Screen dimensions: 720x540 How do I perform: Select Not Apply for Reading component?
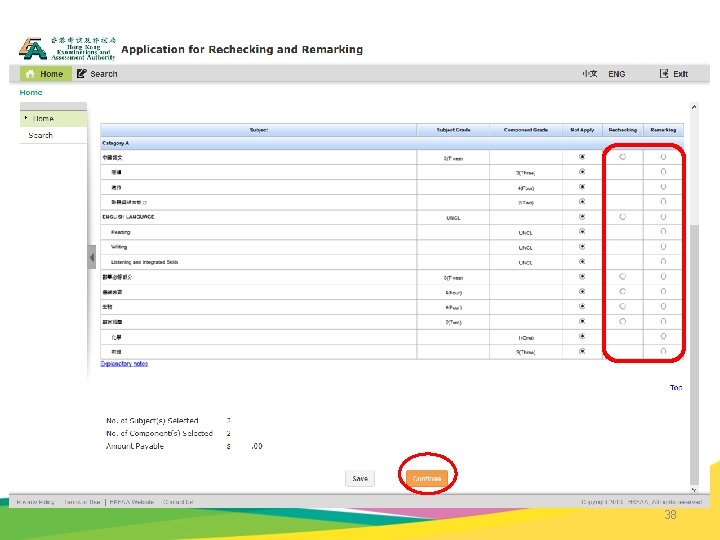pos(582,231)
